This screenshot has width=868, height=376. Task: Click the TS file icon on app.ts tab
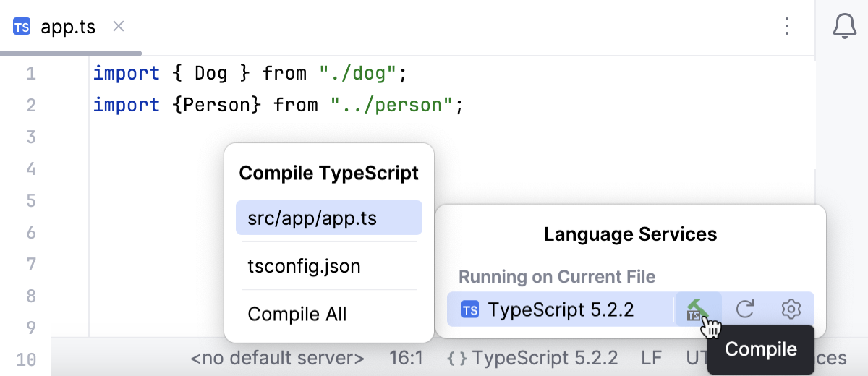pyautogui.click(x=22, y=27)
